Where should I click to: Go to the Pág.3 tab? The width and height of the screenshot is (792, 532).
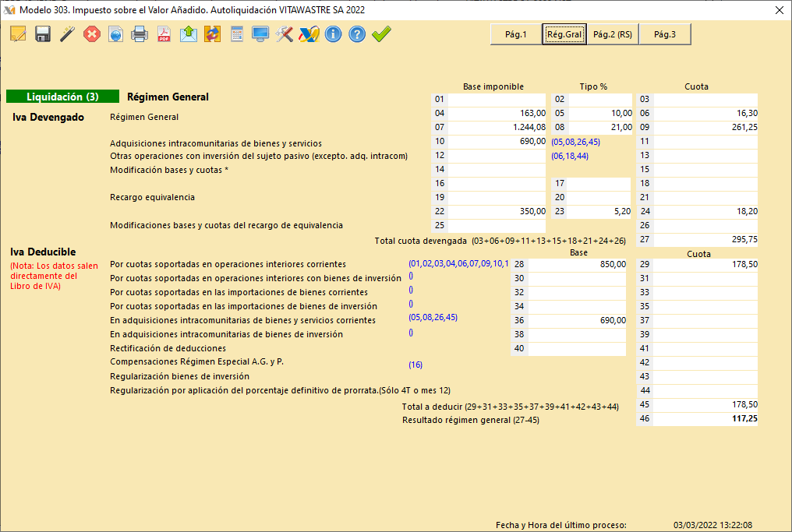665,34
